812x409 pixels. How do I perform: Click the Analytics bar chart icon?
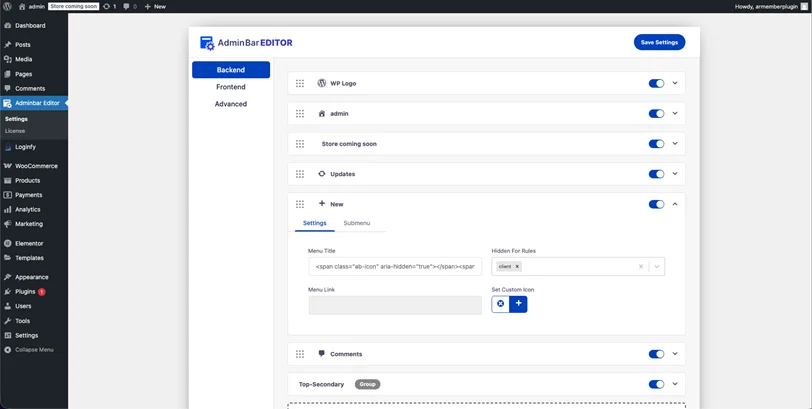click(x=7, y=210)
